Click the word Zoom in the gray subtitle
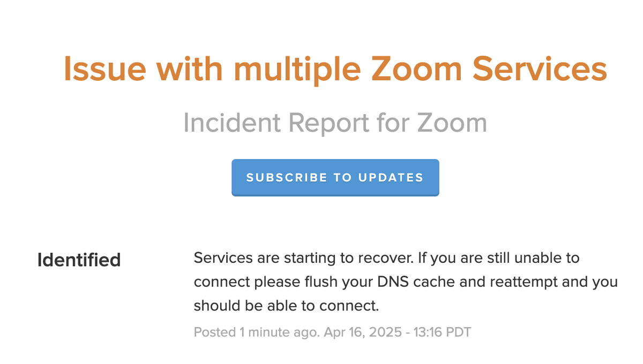Image resolution: width=643 pixels, height=364 pixels. (451, 123)
